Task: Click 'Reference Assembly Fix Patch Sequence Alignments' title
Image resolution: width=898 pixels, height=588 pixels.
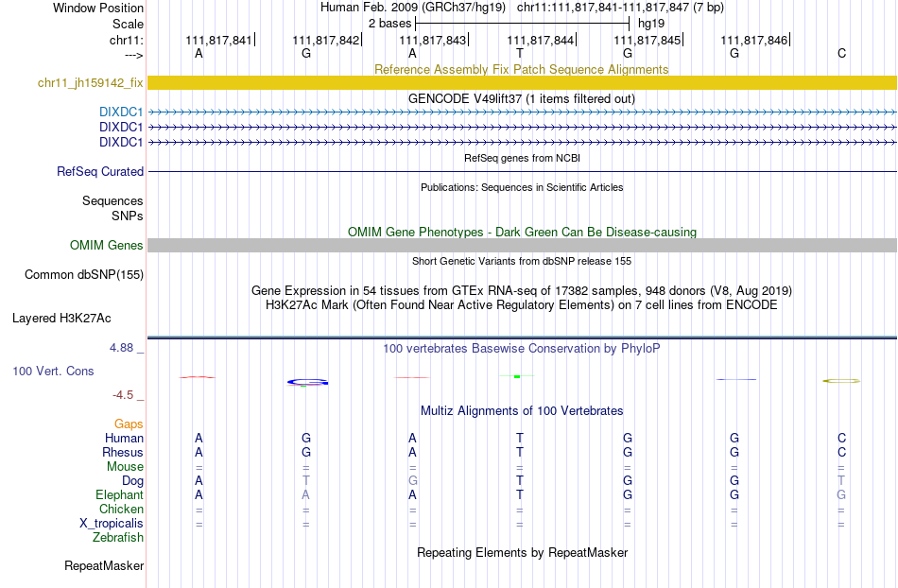Action: pos(521,70)
